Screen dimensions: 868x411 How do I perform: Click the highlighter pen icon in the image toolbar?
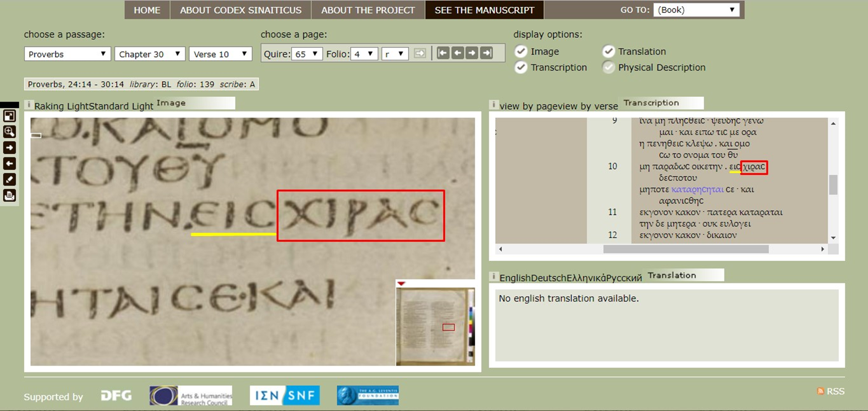pos(9,180)
